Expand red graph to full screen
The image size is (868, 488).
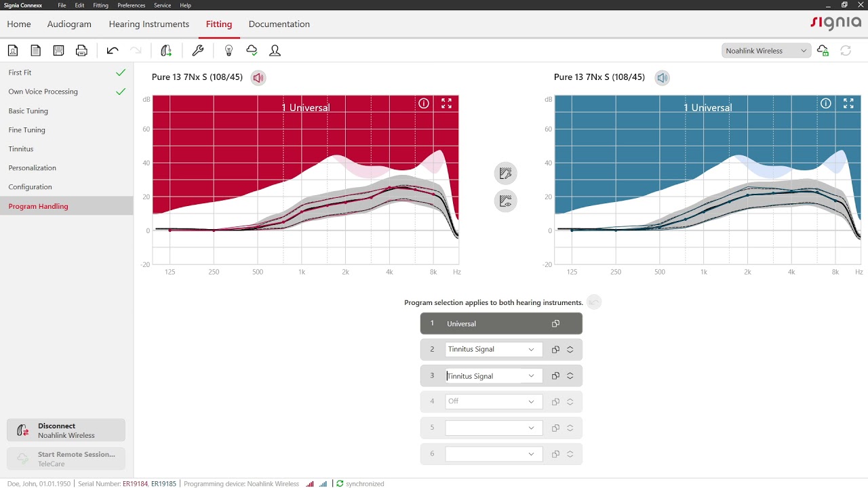pyautogui.click(x=446, y=104)
